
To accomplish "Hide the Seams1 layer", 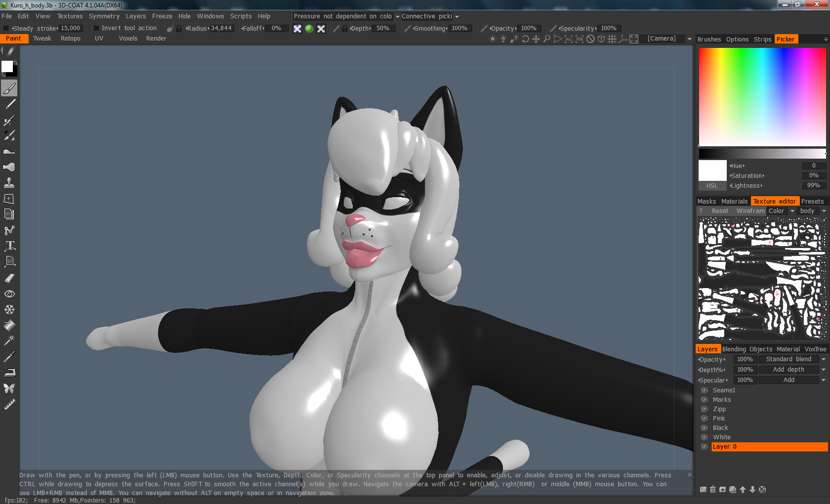I will pyautogui.click(x=705, y=390).
